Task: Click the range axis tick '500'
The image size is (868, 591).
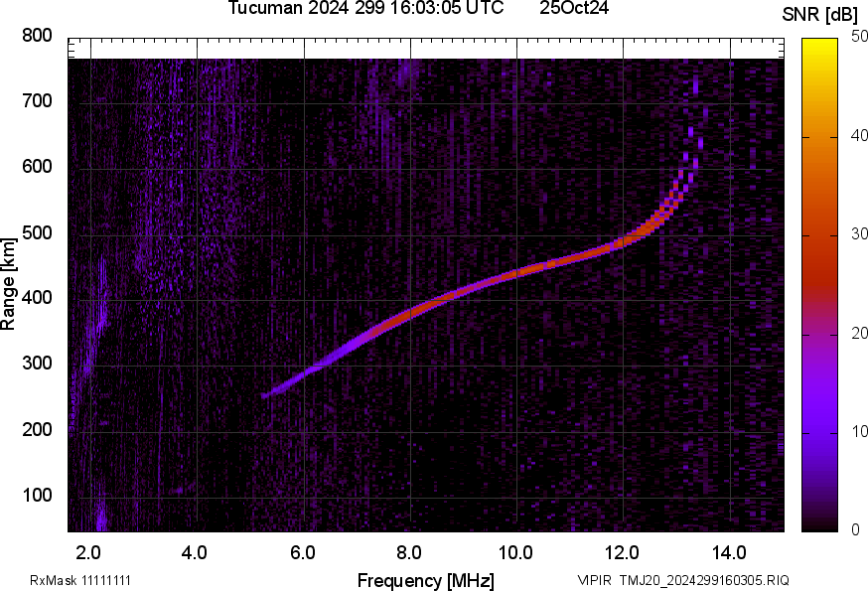Action: pyautogui.click(x=37, y=232)
